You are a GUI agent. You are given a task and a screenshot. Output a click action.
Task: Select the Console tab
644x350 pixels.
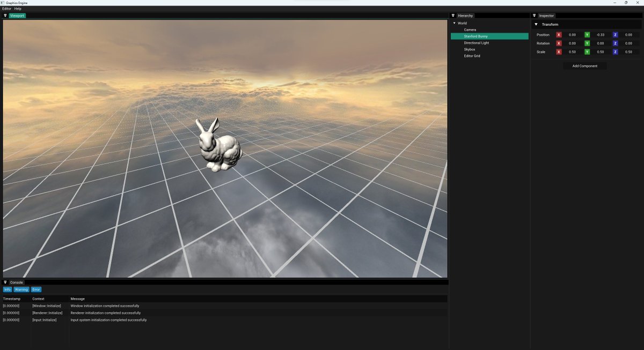17,282
